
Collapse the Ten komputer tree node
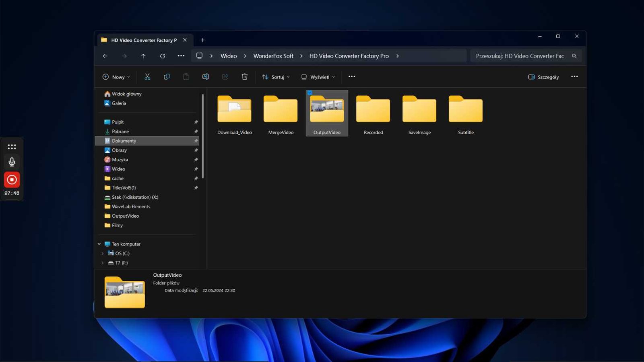point(99,244)
